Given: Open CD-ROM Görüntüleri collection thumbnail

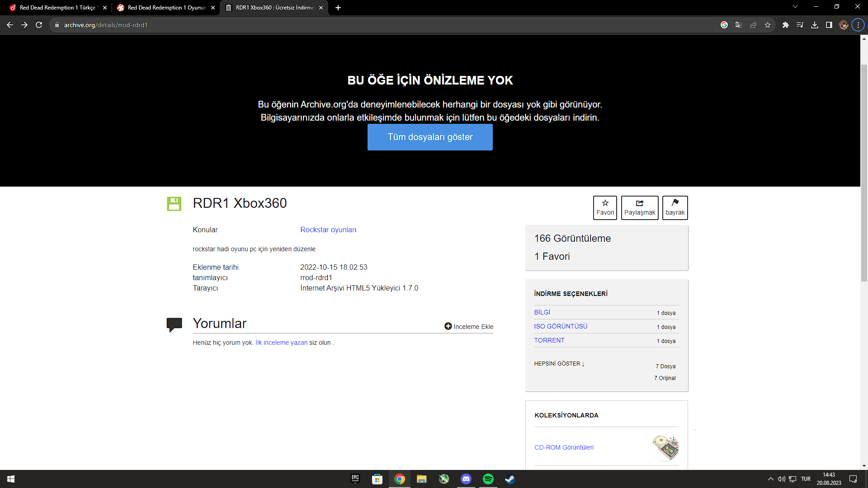Looking at the screenshot, I should [x=665, y=447].
